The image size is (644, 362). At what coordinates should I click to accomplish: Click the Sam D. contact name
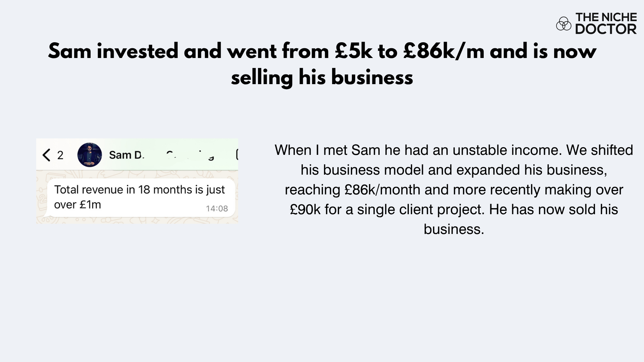point(126,155)
